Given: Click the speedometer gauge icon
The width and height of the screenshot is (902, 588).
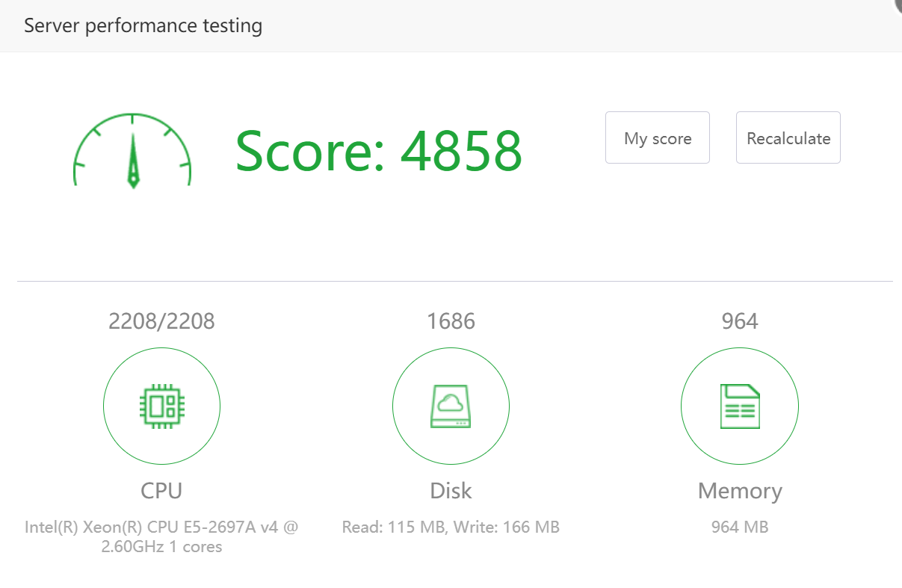Looking at the screenshot, I should [132, 150].
